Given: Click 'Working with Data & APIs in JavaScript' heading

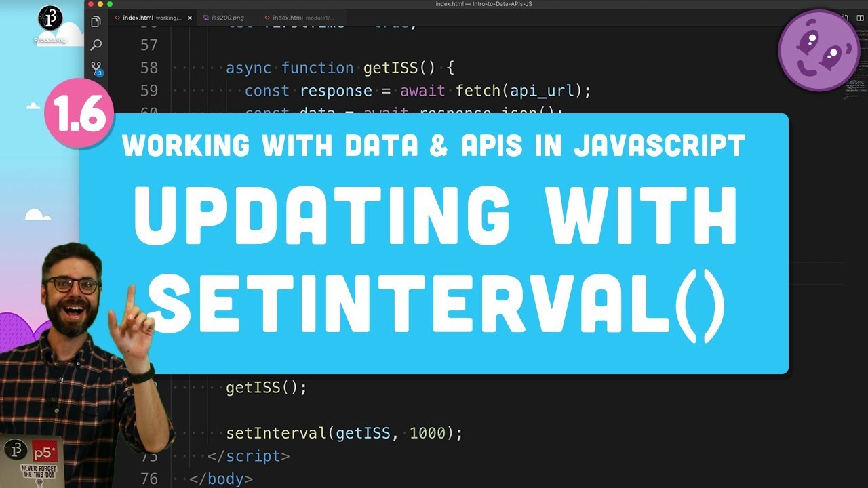Looking at the screenshot, I should pos(434,146).
